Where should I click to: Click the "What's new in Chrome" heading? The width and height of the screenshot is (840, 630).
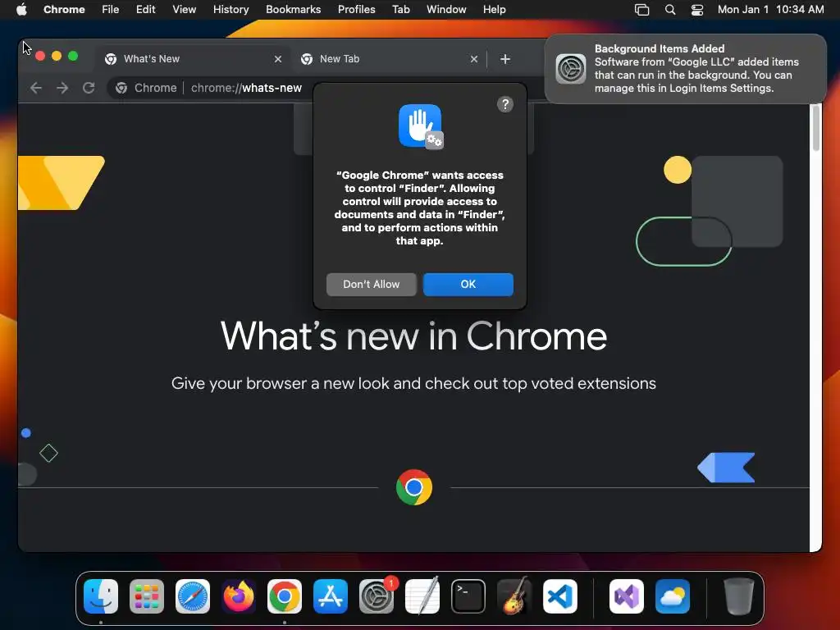click(413, 336)
